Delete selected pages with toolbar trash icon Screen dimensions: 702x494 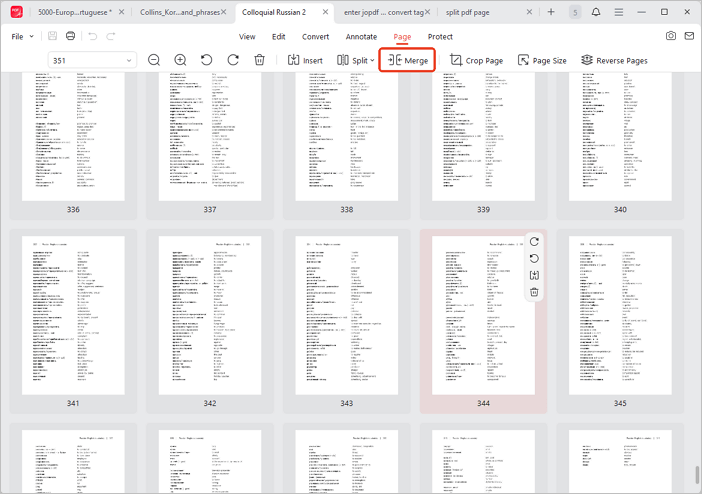coord(259,60)
